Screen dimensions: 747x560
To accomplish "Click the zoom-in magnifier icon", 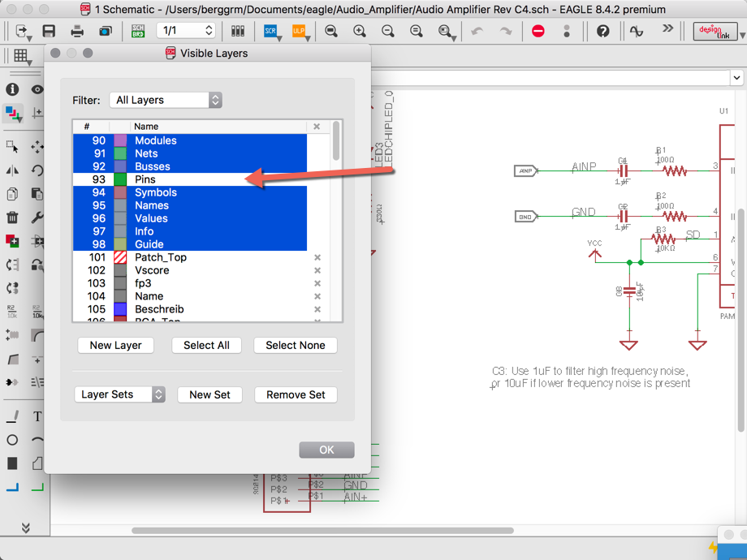I will 360,31.
